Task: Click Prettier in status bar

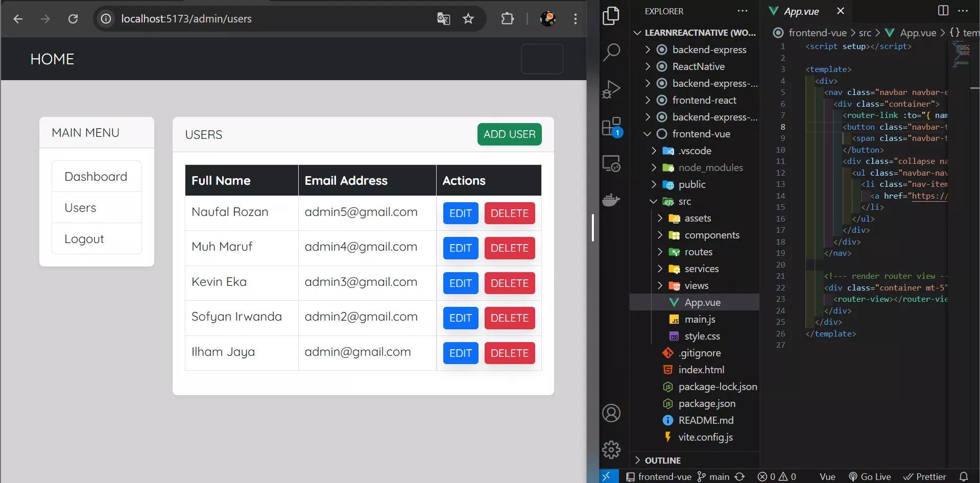Action: point(925,476)
